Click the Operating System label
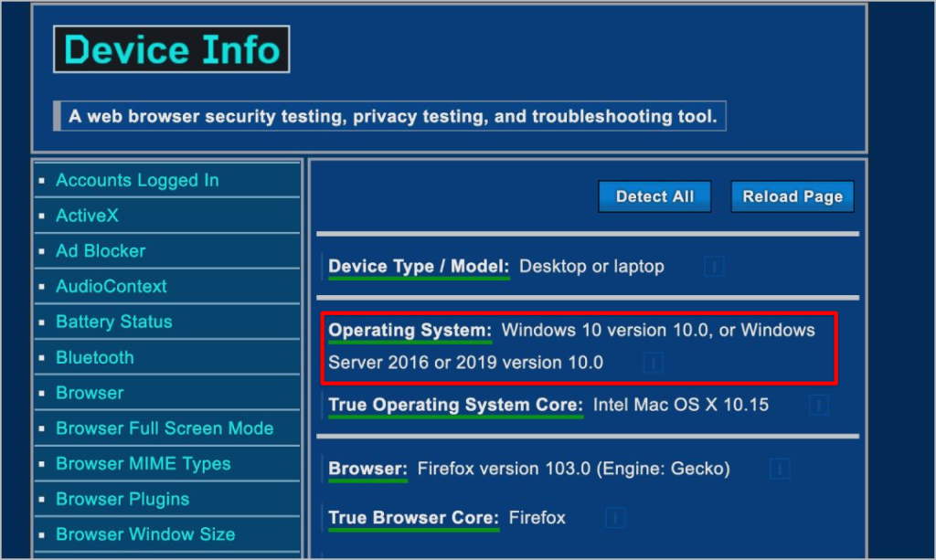 pyautogui.click(x=410, y=331)
